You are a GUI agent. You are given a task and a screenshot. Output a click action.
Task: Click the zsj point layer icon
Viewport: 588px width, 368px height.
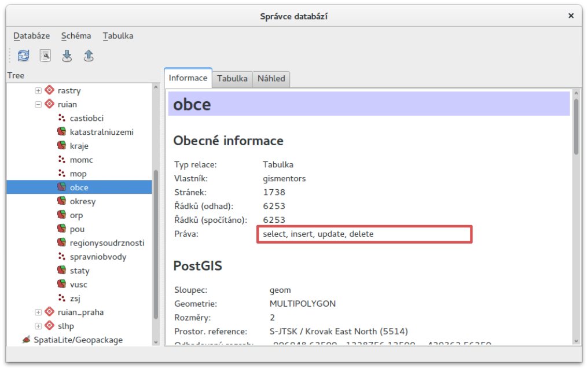[x=61, y=298]
